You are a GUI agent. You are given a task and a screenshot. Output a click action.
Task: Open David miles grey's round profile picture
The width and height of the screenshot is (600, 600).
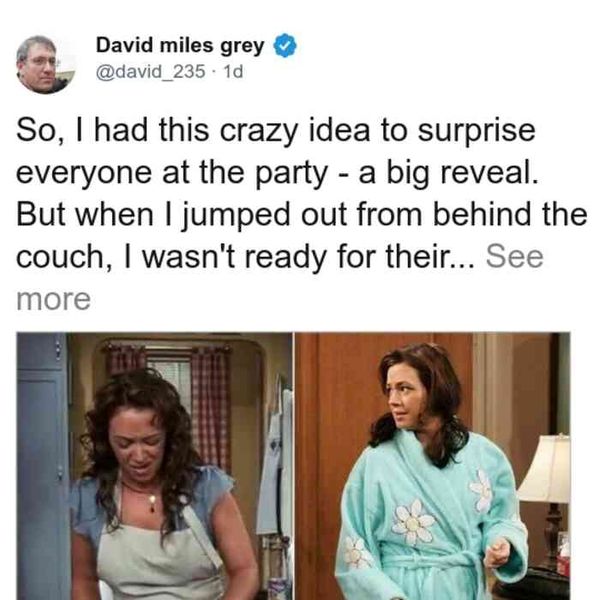click(x=46, y=64)
